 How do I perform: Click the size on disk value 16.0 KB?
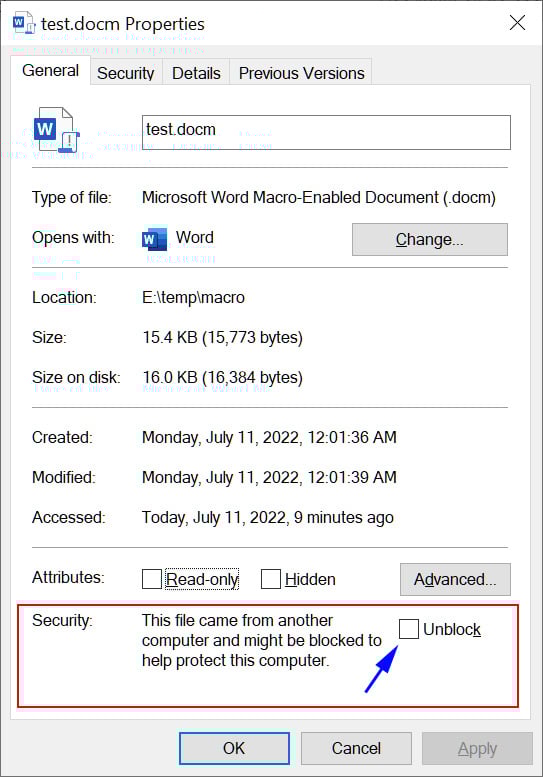(x=222, y=378)
